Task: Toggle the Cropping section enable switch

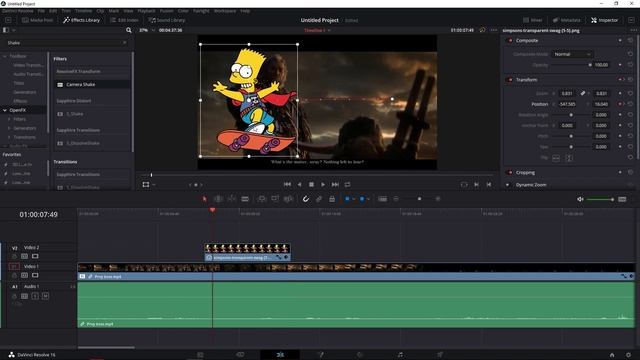Action: pos(510,172)
